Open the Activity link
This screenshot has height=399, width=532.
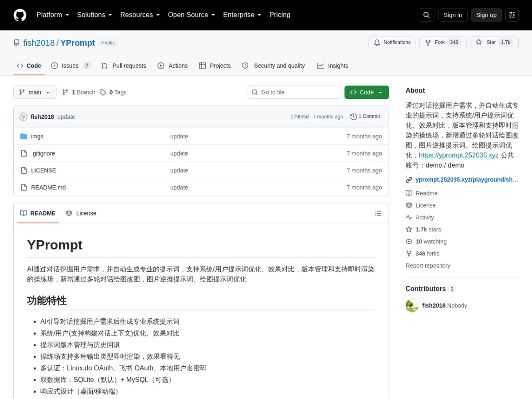tap(420, 217)
